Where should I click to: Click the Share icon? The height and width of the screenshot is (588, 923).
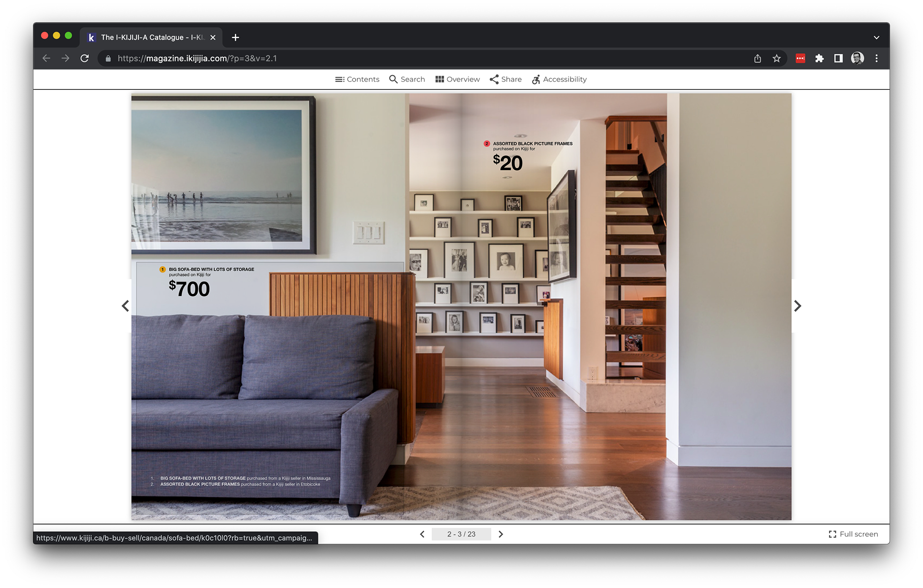click(494, 79)
